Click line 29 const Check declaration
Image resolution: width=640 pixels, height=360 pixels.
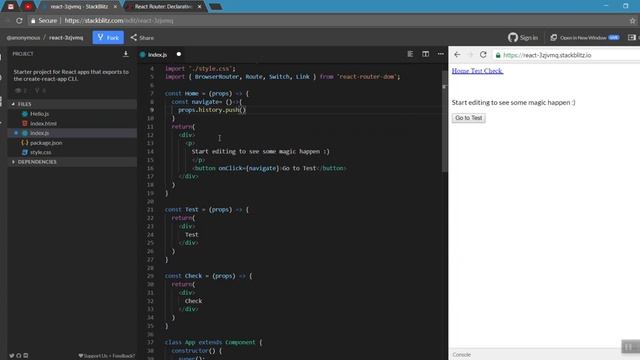tap(208, 276)
